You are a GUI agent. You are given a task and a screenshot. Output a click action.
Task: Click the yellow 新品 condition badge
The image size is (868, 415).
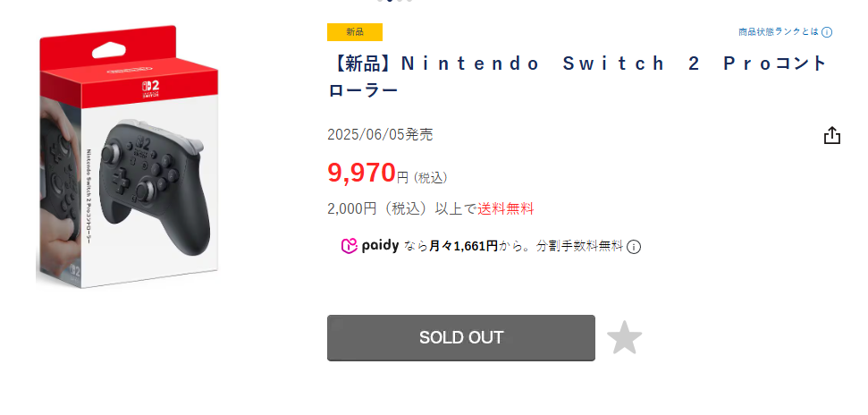355,32
